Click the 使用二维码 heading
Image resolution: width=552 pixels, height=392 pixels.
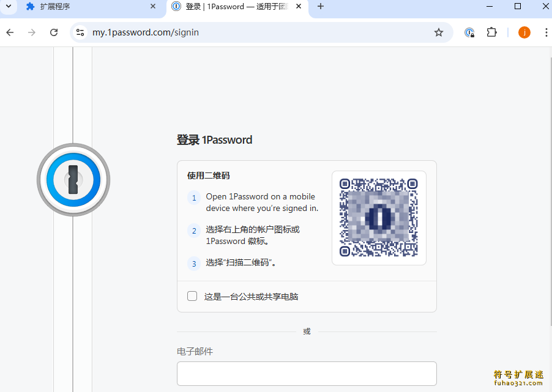pos(209,176)
